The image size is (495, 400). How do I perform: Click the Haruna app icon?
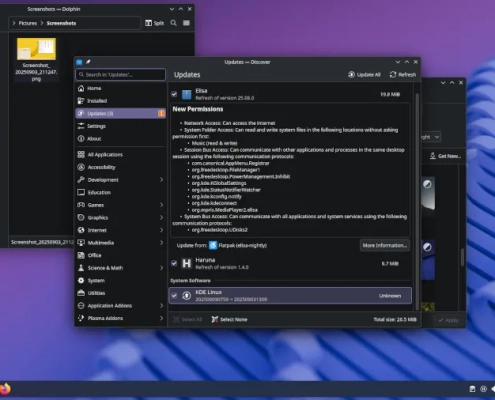click(187, 263)
